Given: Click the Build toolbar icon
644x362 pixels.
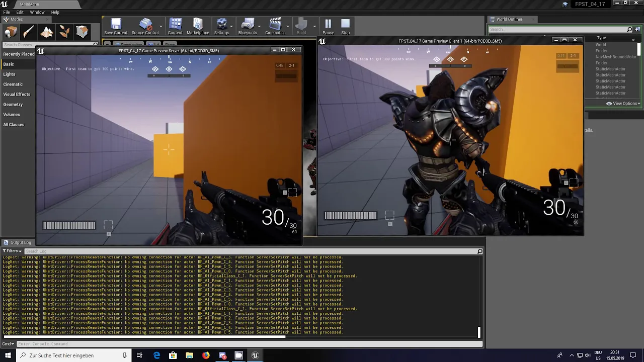Looking at the screenshot, I should coord(301,26).
